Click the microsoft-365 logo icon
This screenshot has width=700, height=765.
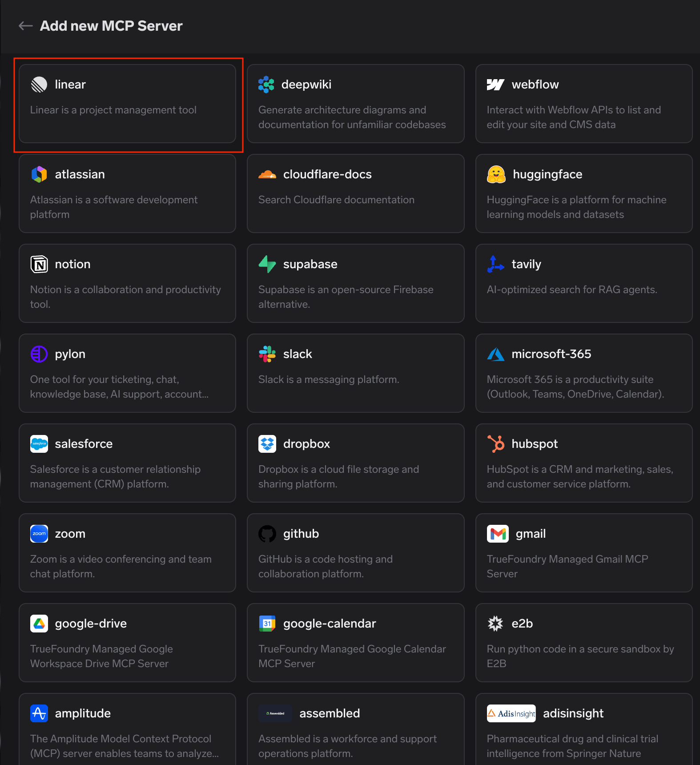click(495, 354)
